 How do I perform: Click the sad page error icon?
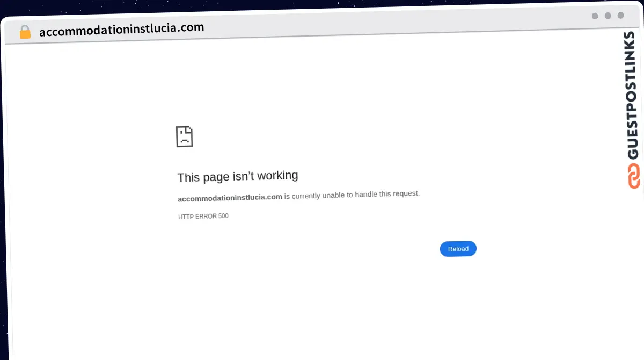184,136
